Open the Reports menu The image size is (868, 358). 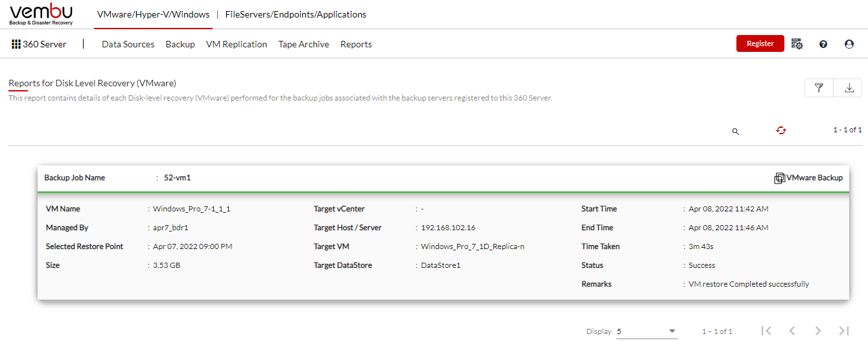(x=356, y=44)
